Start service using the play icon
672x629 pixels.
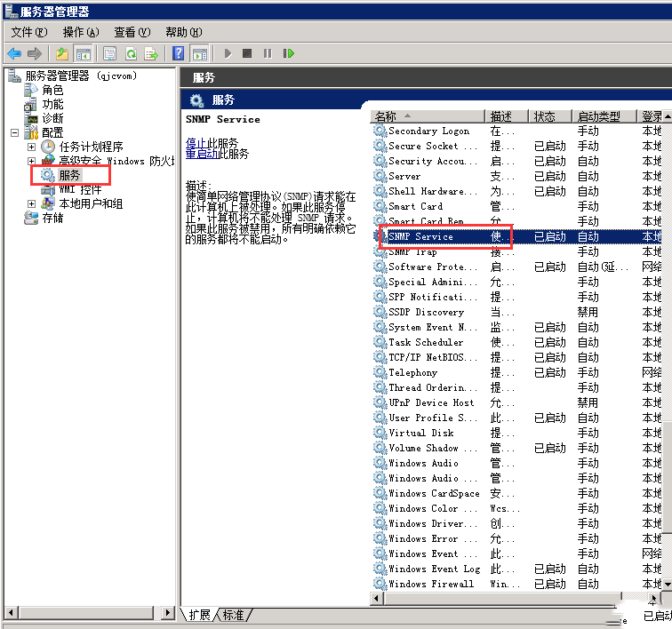click(x=228, y=53)
